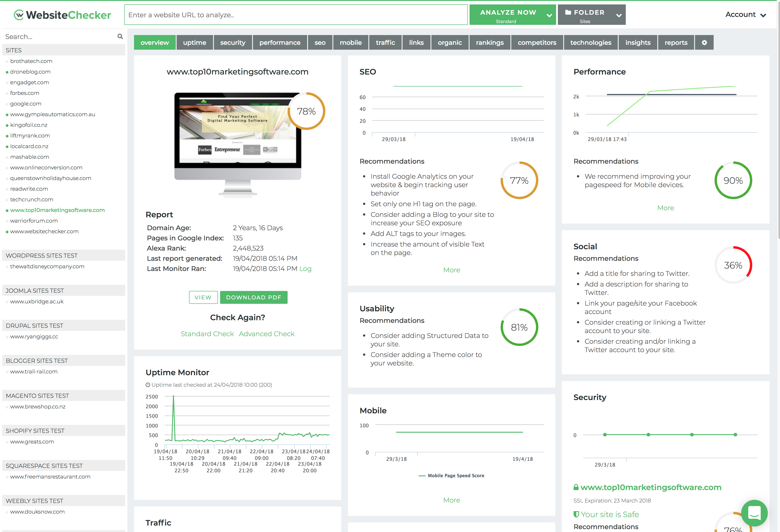Screen dimensions: 780x532
Task: Switch to the competitors tab
Action: click(x=537, y=42)
